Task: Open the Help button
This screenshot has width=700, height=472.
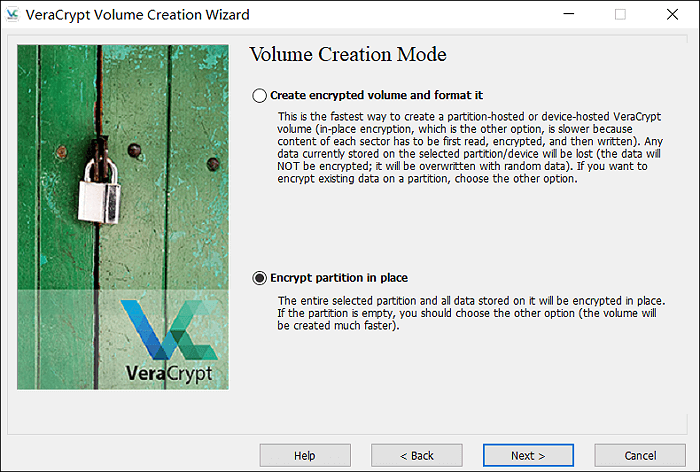Action: tap(305, 456)
